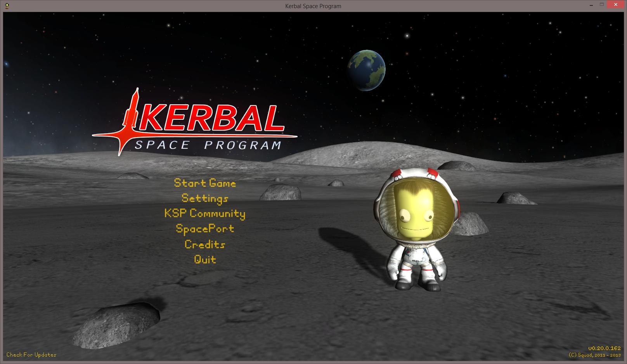Viewport: 627px width, 364px height.
Task: Click the planet Kerbin in the sky
Action: point(366,70)
